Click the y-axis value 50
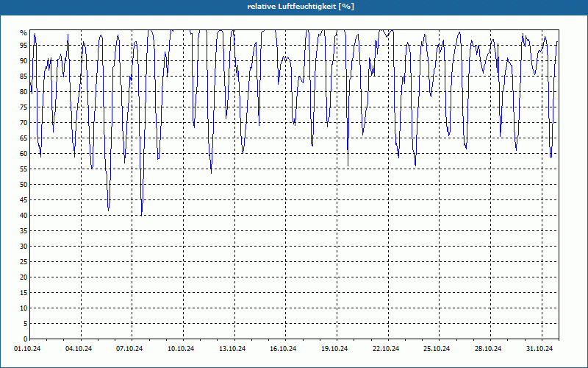Screen dimensions: 588x368 [x=24, y=185]
